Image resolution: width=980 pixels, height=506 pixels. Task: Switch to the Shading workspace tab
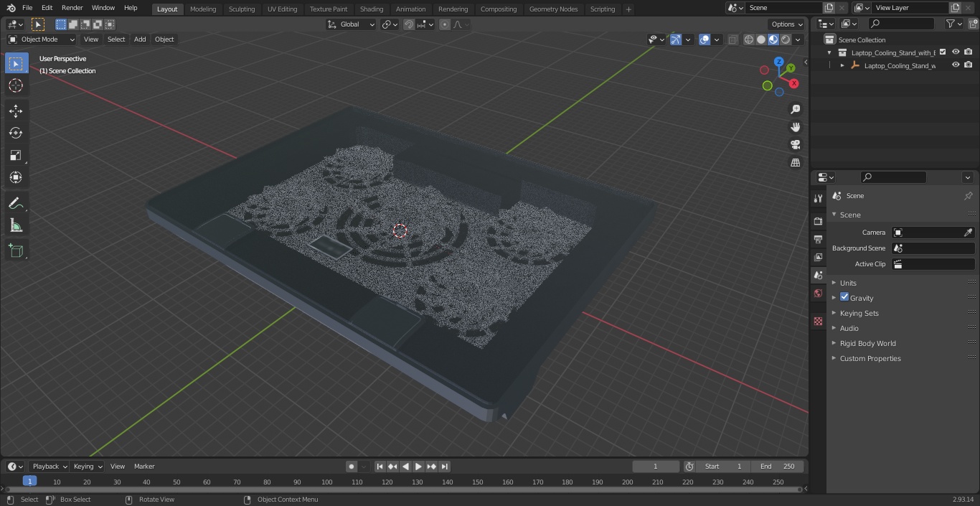tap(372, 9)
